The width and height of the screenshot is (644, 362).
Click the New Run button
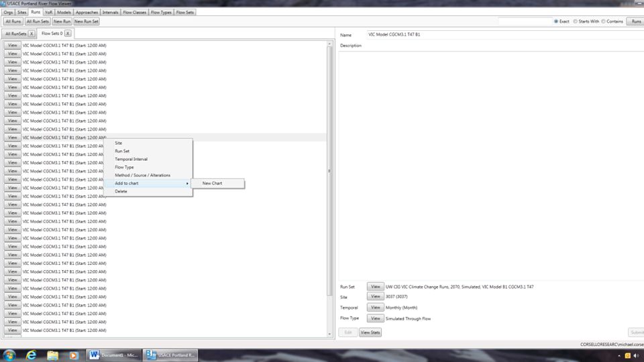62,21
